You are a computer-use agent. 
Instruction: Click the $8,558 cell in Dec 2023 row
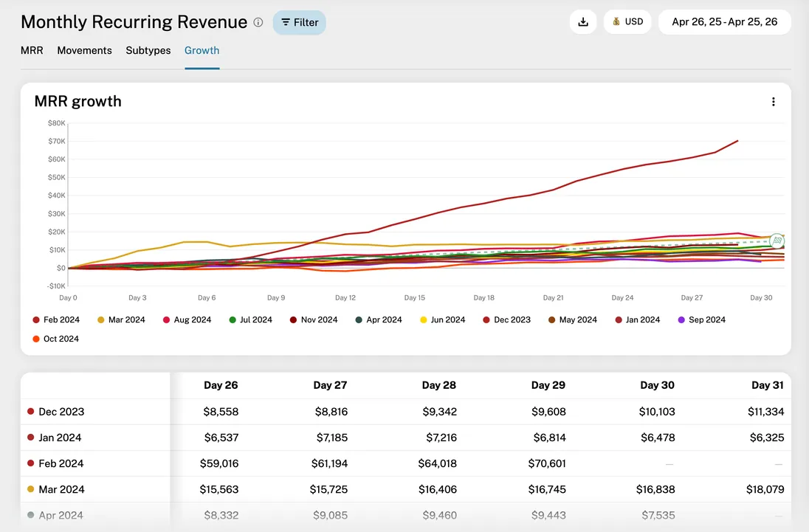(221, 412)
